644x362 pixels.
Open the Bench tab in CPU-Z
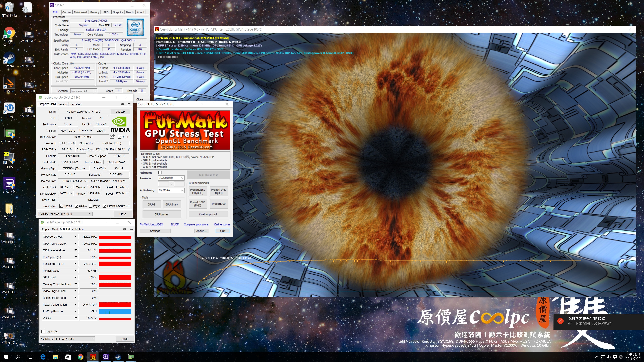point(130,12)
